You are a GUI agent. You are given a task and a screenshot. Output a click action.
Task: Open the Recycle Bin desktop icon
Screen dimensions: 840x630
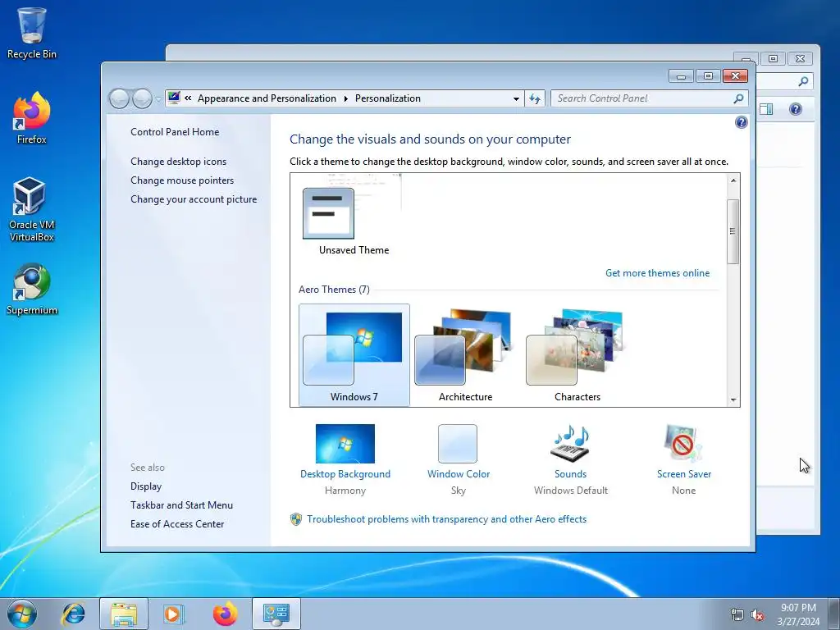click(32, 33)
